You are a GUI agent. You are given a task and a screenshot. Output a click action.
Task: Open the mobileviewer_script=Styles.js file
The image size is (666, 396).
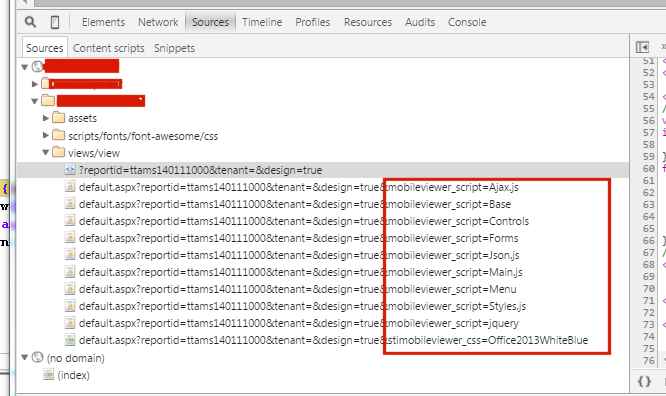(x=302, y=306)
